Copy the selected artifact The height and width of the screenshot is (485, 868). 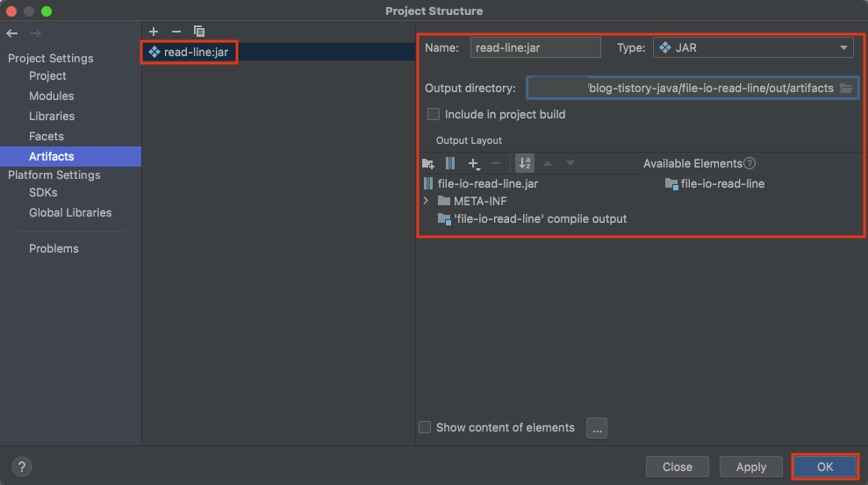pyautogui.click(x=199, y=32)
